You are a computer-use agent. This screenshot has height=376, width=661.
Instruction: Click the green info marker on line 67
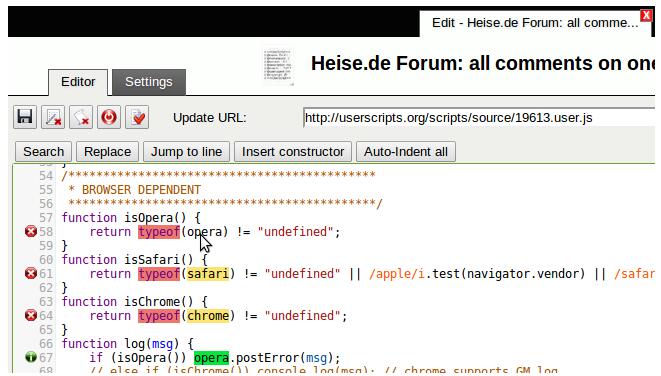pyautogui.click(x=31, y=357)
